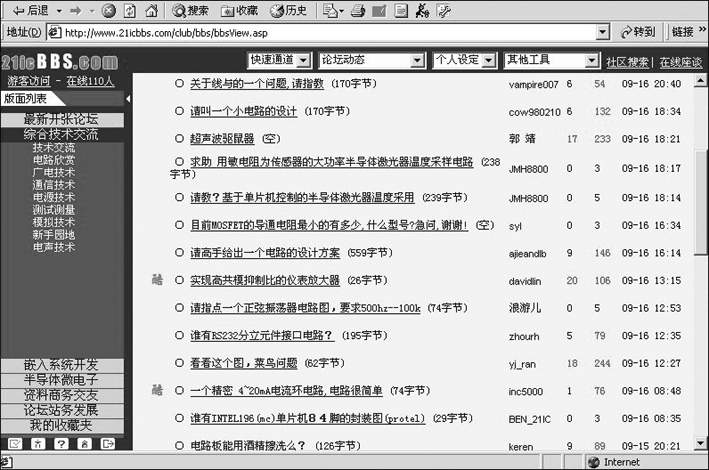
Task: Click the Forward arrow button
Action: [76, 10]
